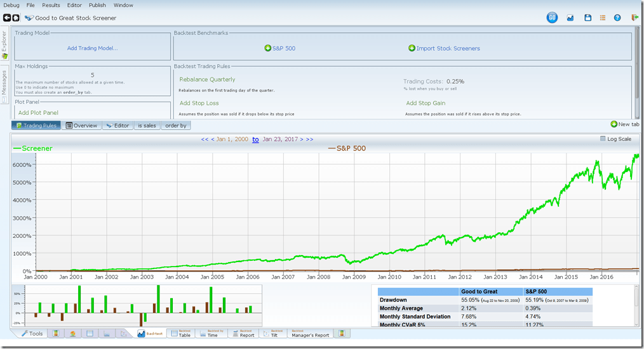This screenshot has height=349, width=644.
Task: Click the S&P 500 chart legend label
Action: 351,148
